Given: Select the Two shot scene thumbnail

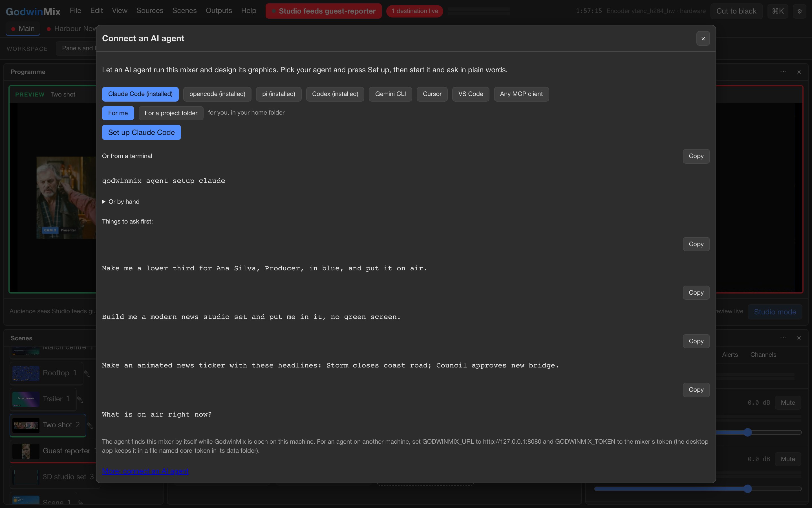Looking at the screenshot, I should (x=26, y=425).
